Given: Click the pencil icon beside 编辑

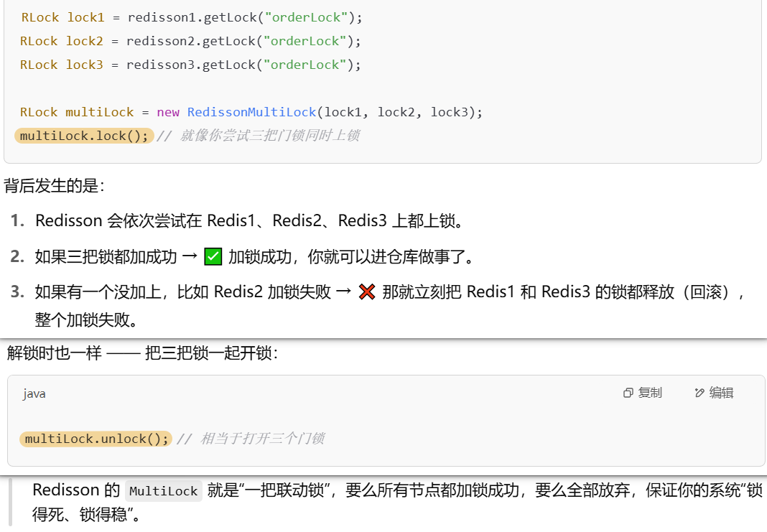Looking at the screenshot, I should pos(699,393).
